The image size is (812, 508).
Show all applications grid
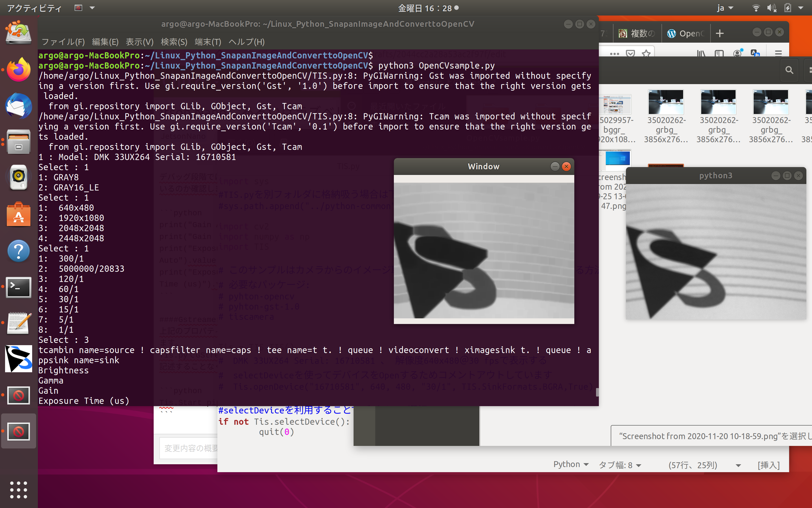[18, 490]
